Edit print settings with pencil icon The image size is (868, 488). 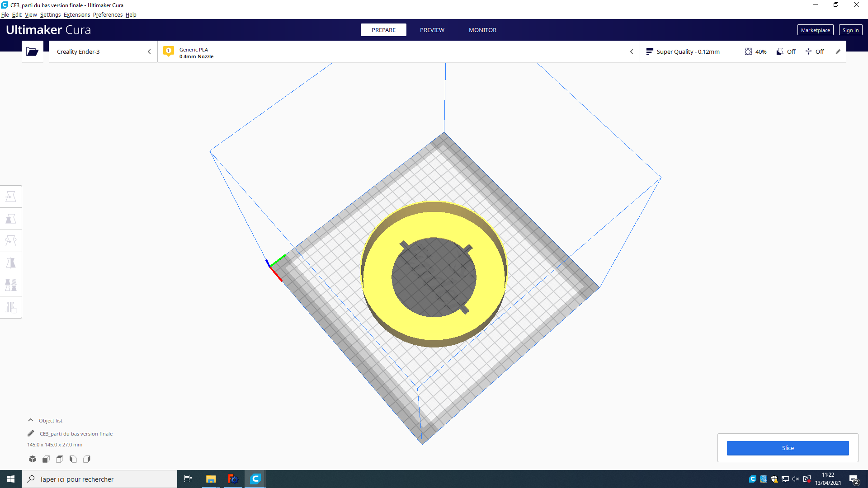point(838,52)
